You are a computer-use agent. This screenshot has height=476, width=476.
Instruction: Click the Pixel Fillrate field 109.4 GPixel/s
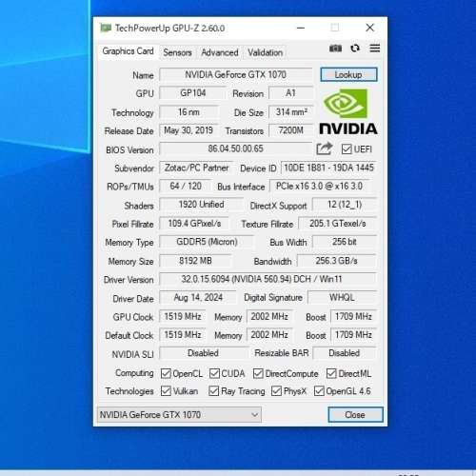194,224
